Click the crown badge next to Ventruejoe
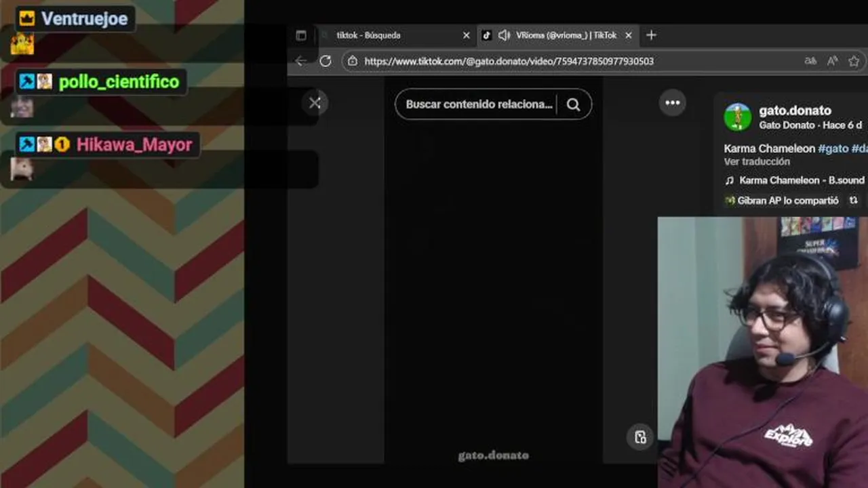 (x=26, y=18)
